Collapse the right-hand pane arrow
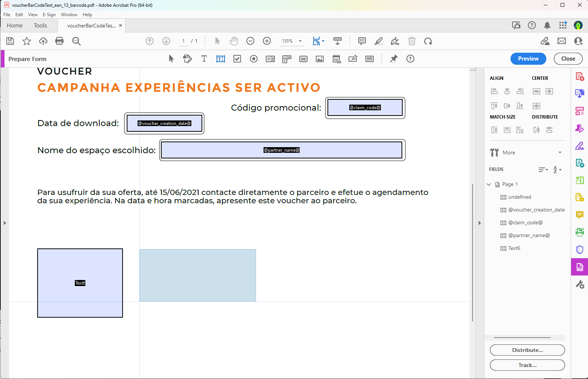 [x=479, y=223]
